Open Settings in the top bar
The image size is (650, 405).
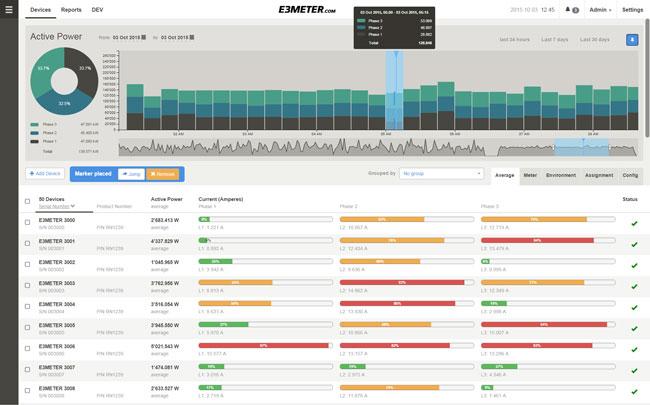point(633,10)
